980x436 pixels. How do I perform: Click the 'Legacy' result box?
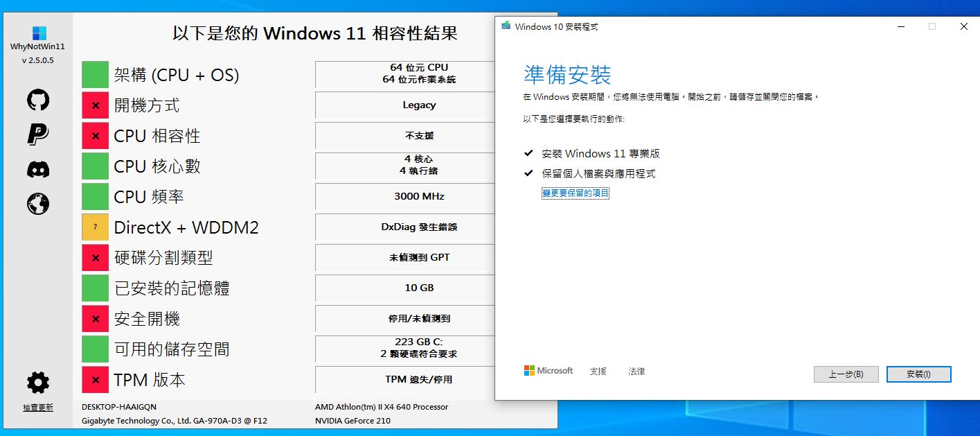(405, 105)
